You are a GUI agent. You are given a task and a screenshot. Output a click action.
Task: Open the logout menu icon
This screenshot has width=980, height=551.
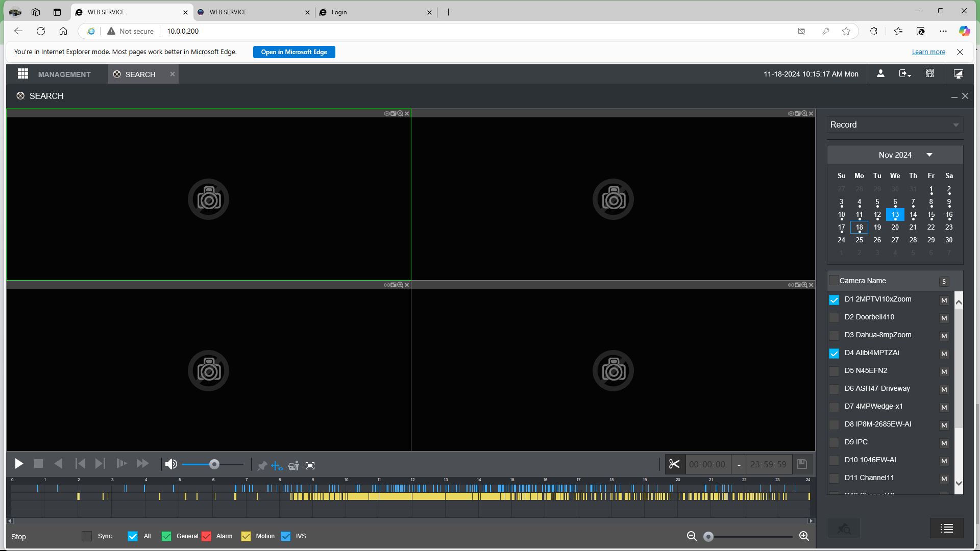click(904, 74)
